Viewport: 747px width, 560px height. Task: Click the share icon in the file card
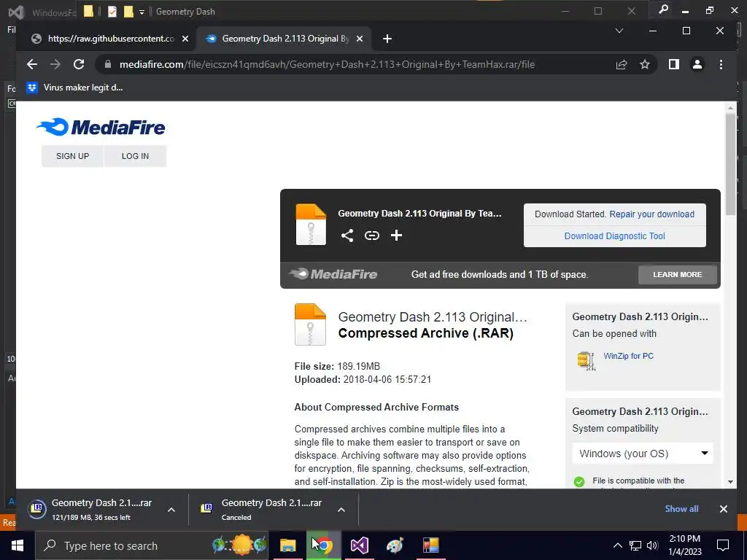coord(347,236)
